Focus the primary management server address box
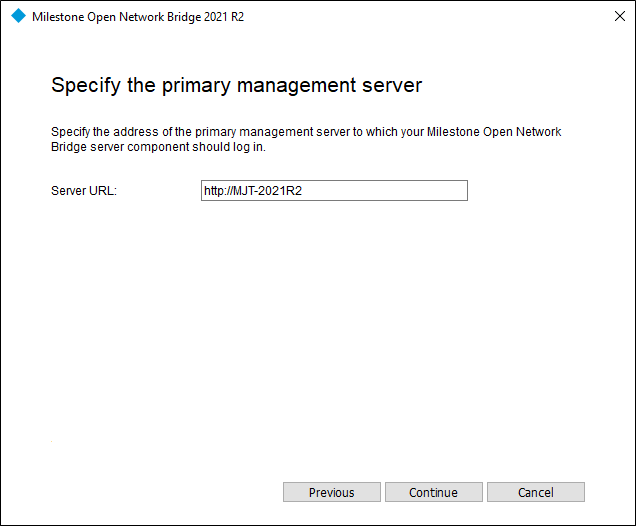Image resolution: width=636 pixels, height=526 pixels. (x=334, y=190)
